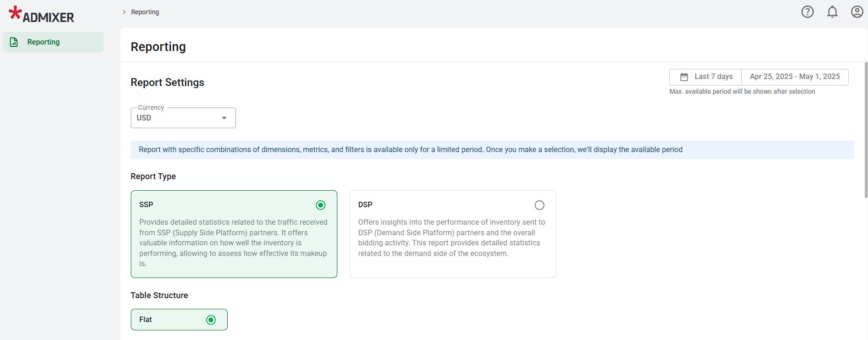This screenshot has height=340, width=868.
Task: Click the Admixer logo
Action: (x=41, y=15)
